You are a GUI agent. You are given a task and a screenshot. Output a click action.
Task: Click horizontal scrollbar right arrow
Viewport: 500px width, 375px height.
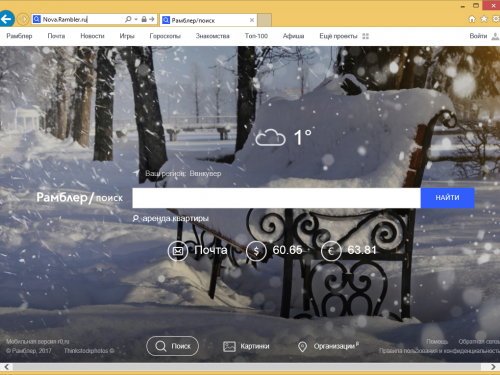(493, 367)
